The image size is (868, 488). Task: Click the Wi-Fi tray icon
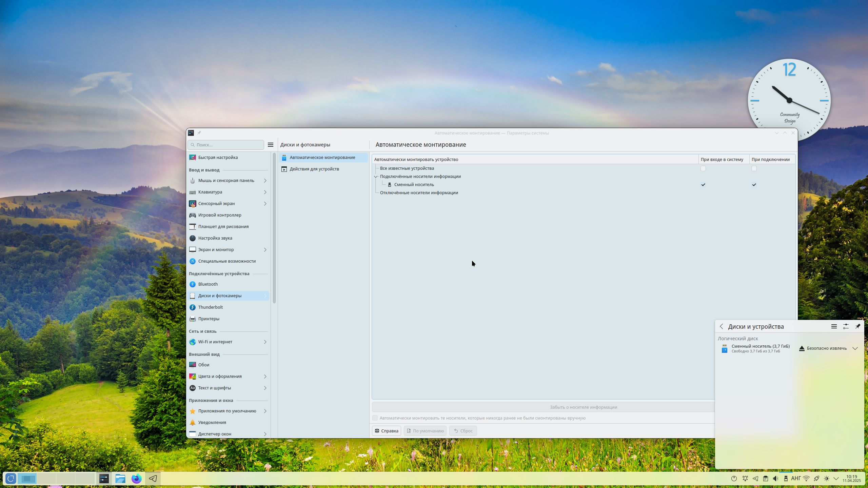coord(806,479)
